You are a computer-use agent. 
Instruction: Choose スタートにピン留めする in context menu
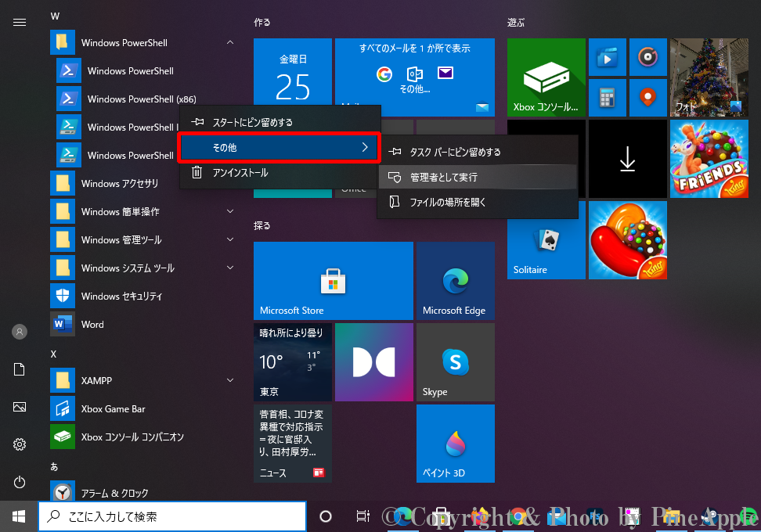point(252,123)
